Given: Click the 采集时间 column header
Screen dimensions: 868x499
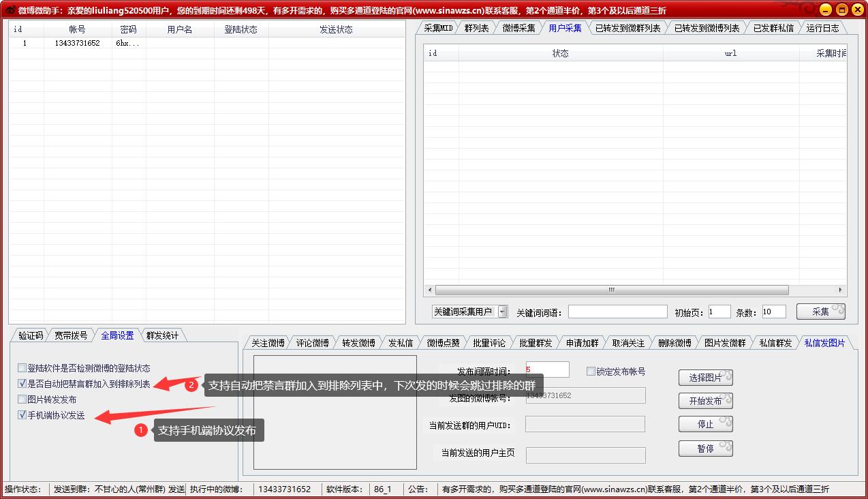Looking at the screenshot, I should (x=824, y=53).
